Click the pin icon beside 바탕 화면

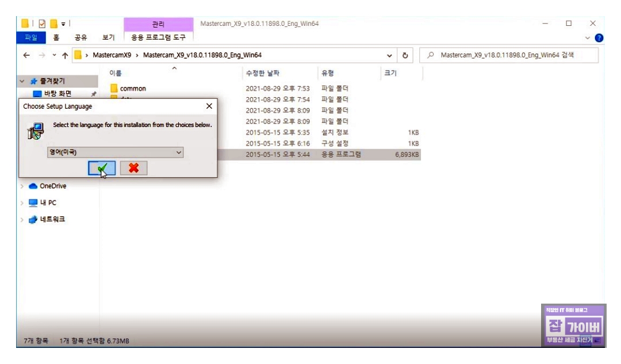point(94,94)
